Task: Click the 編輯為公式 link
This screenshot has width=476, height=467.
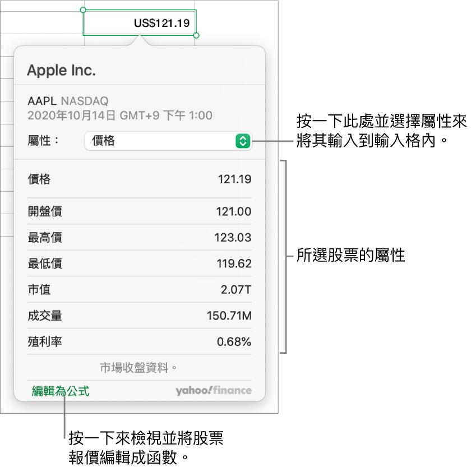Action: click(61, 391)
